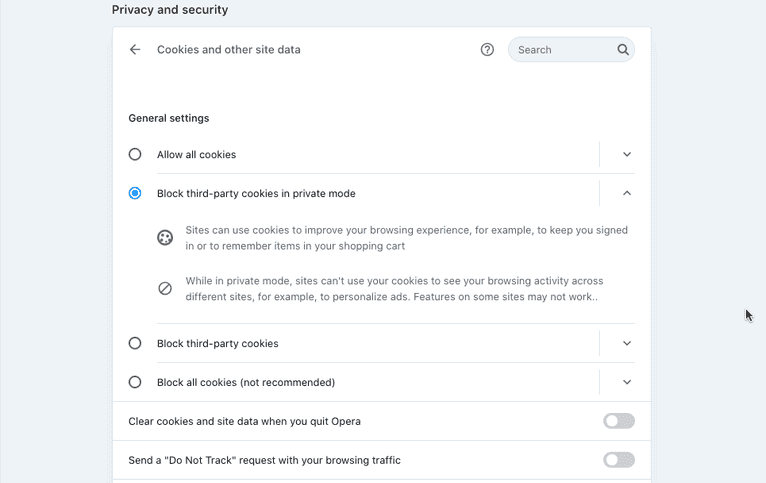This screenshot has height=483, width=766.
Task: Toggle the Do Not Track request switch
Action: [x=618, y=461]
